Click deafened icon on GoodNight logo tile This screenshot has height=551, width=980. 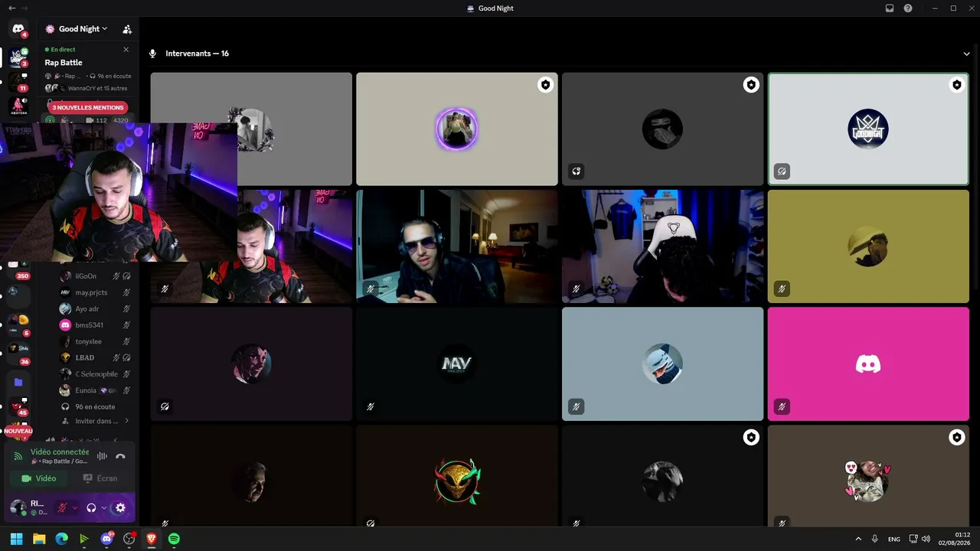tap(782, 171)
